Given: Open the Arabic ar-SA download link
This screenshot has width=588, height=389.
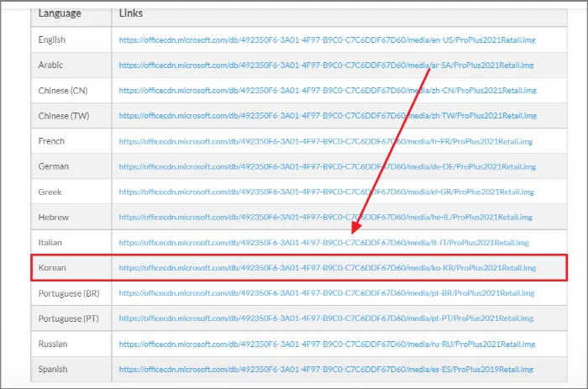Looking at the screenshot, I should point(326,66).
